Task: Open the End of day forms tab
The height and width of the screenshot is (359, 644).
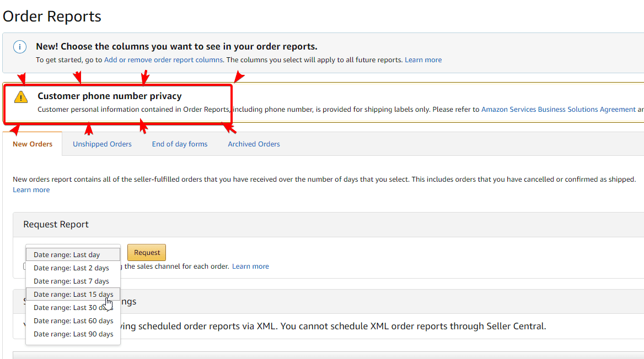Action: point(179,144)
